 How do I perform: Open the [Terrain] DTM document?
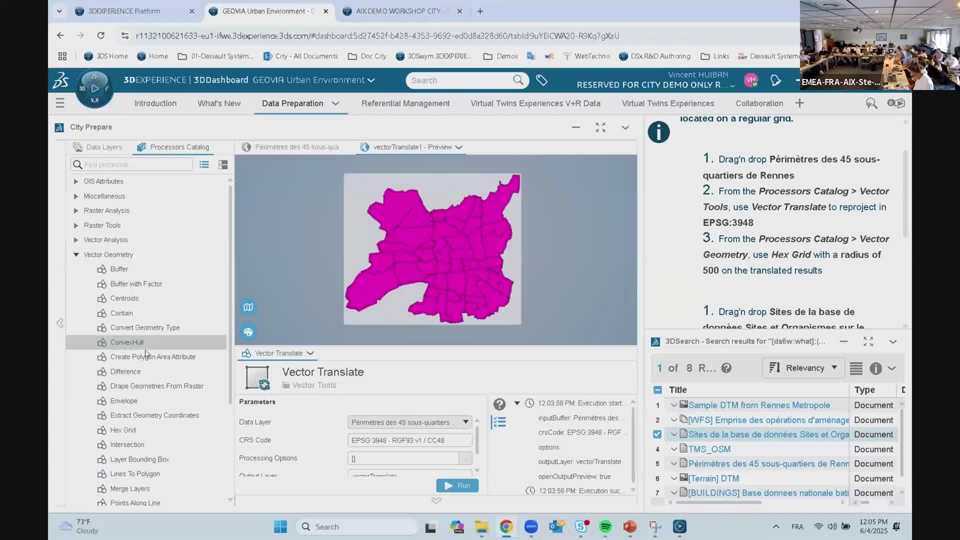(x=713, y=479)
